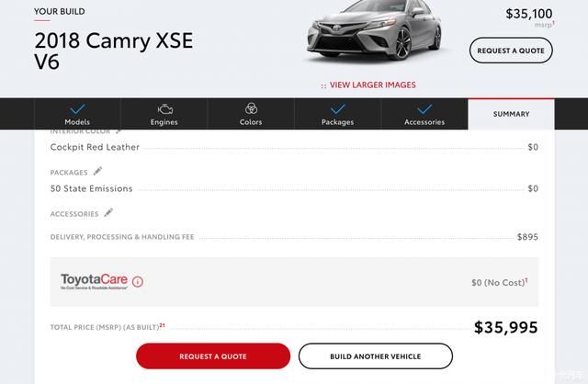This screenshot has height=384, width=588.
Task: Click the red Request a Quote button
Action: [213, 356]
